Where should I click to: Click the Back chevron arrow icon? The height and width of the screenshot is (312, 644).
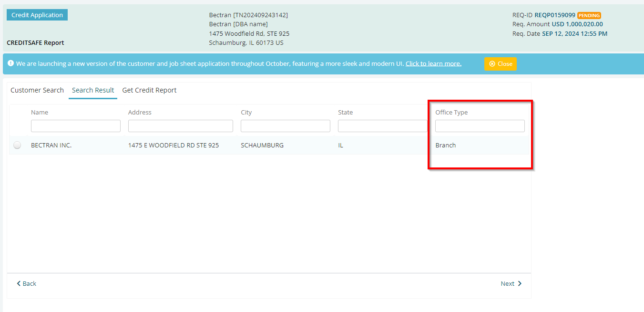click(x=19, y=283)
